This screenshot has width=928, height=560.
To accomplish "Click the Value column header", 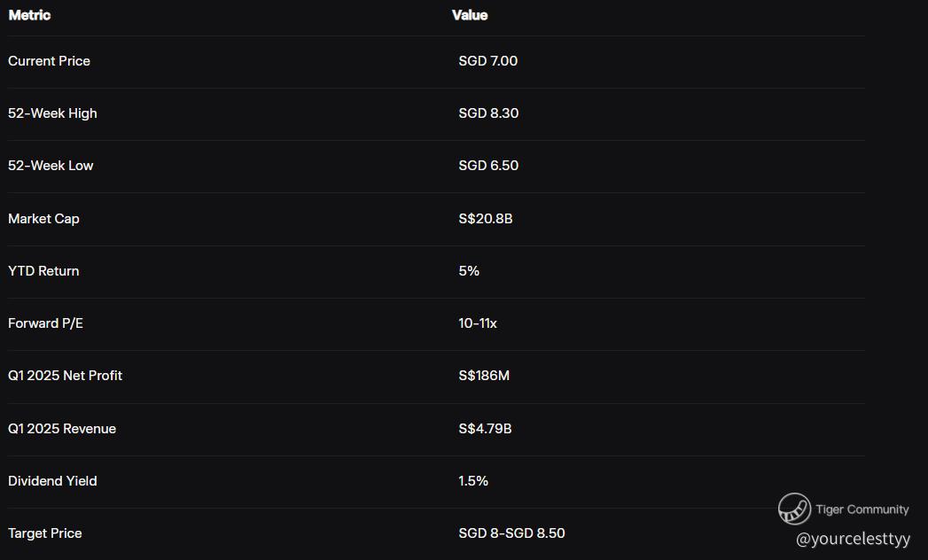I will 470,15.
